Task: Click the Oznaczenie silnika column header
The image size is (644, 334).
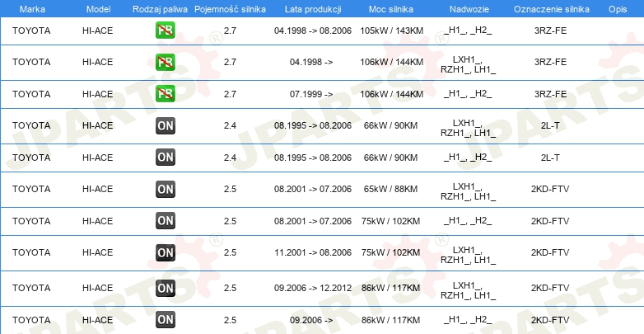Action: tap(552, 9)
